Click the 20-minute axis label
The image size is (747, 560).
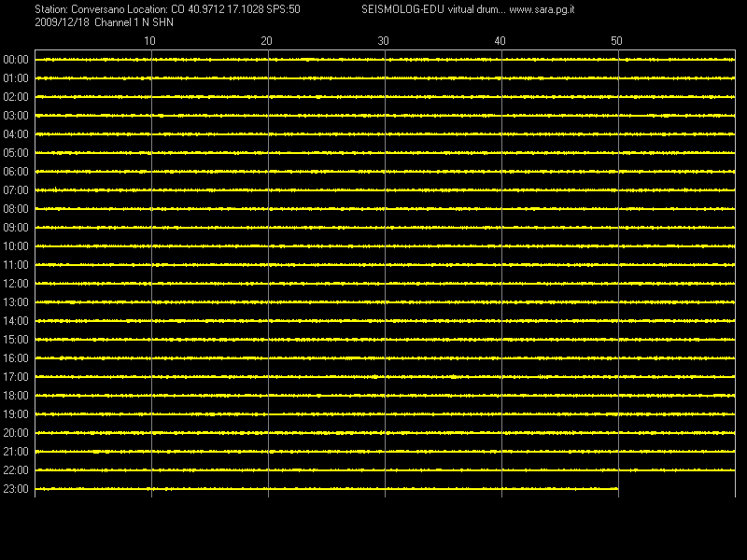[266, 41]
